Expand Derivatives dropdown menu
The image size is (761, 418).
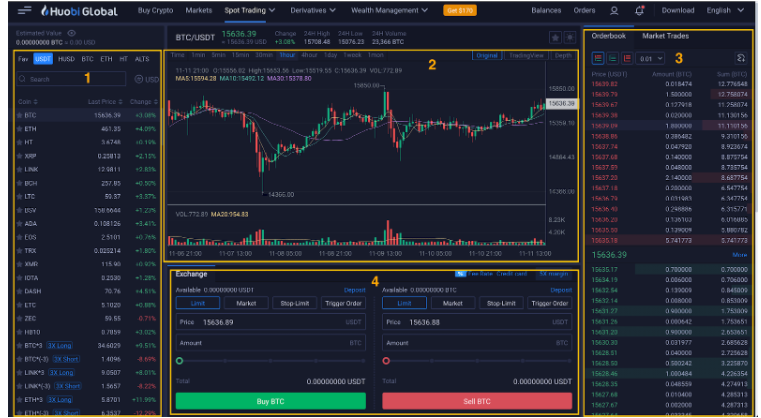(x=313, y=10)
